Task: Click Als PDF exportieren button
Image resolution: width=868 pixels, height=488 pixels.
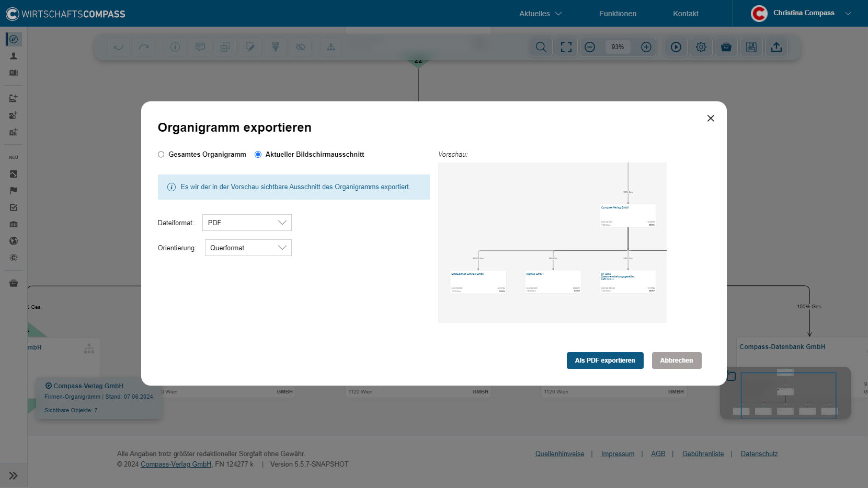Action: point(605,361)
